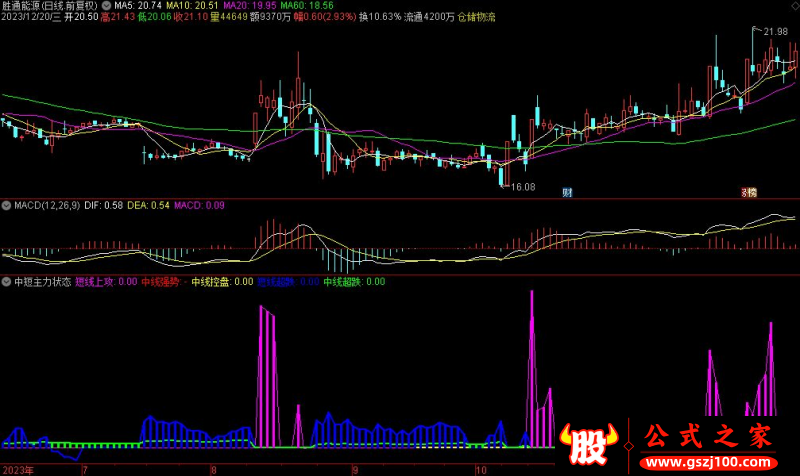This screenshot has height=476, width=800.
Task: Click the date 2023/12/20/三 in header
Action: pyautogui.click(x=31, y=17)
